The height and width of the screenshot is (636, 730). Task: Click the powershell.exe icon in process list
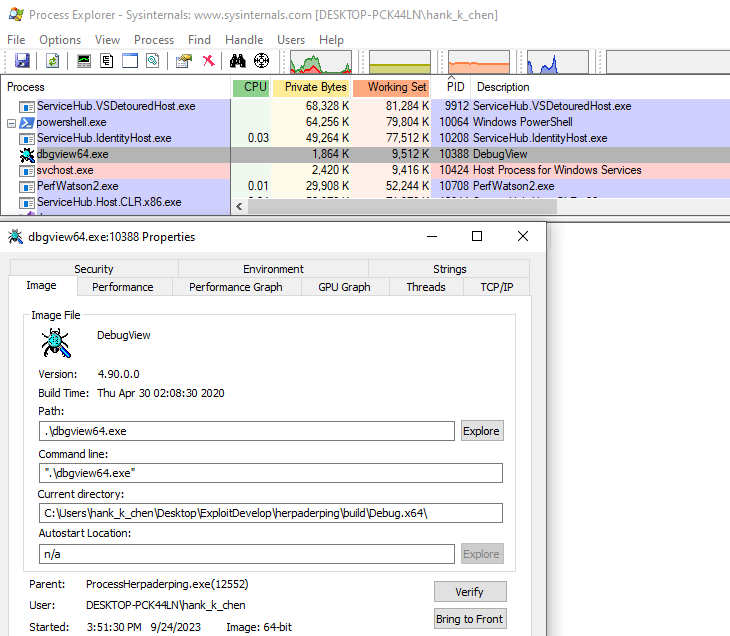click(27, 122)
